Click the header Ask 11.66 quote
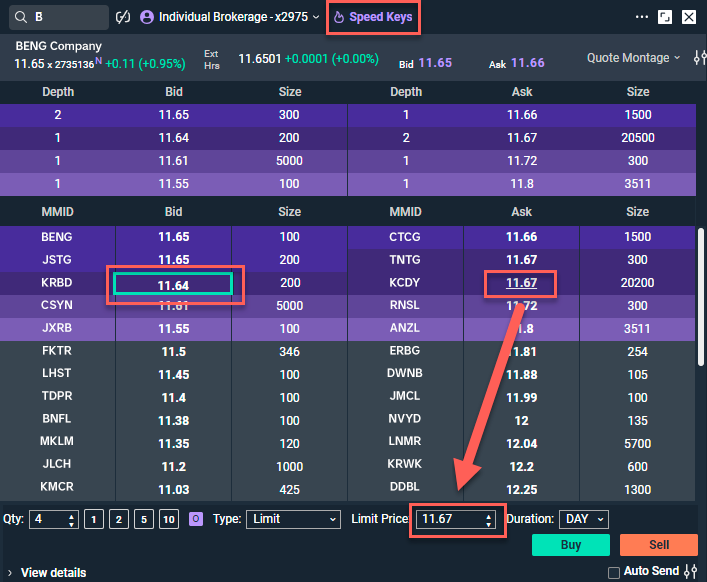This screenshot has width=707, height=582. click(x=517, y=63)
